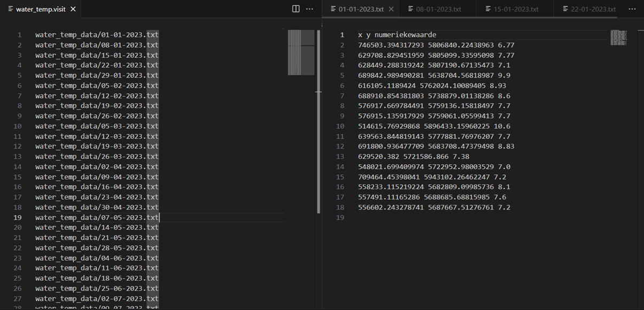This screenshot has height=310, width=644.
Task: Open the 15-01-2023.txt tab
Action: click(516, 9)
